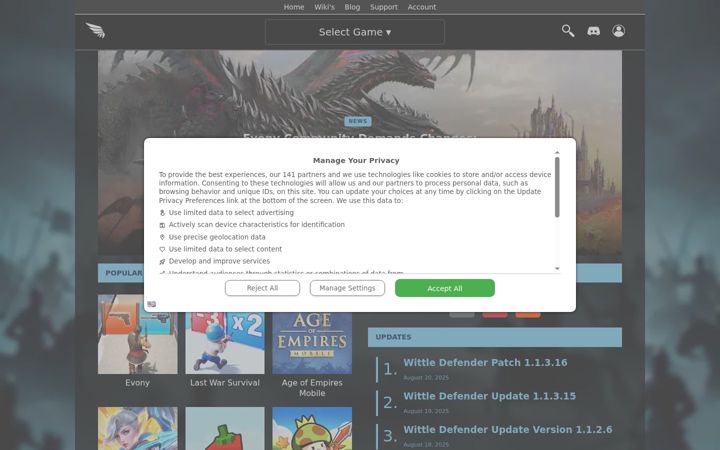This screenshot has width=720, height=450.
Task: Expand the Select Game dropdown
Action: [x=355, y=32]
